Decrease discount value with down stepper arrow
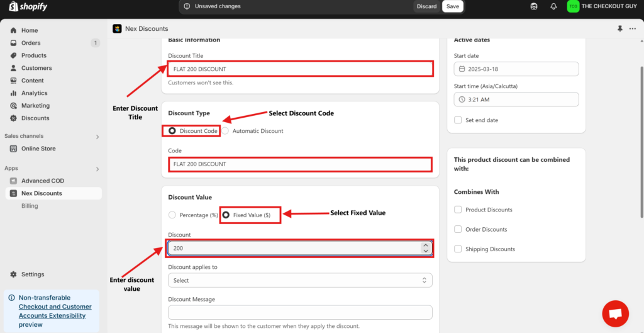This screenshot has width=644, height=333. tap(426, 251)
